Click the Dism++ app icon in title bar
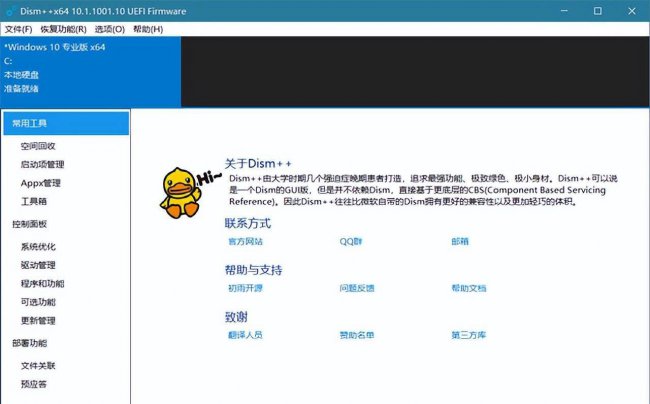Viewport: 650px width, 404px height. 10,11
